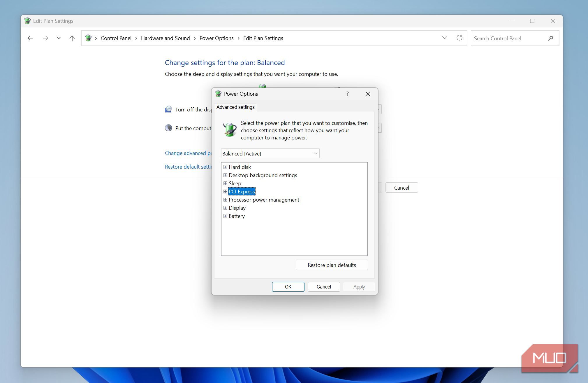Open the address bar history dropdown
The image size is (588, 383).
(444, 38)
